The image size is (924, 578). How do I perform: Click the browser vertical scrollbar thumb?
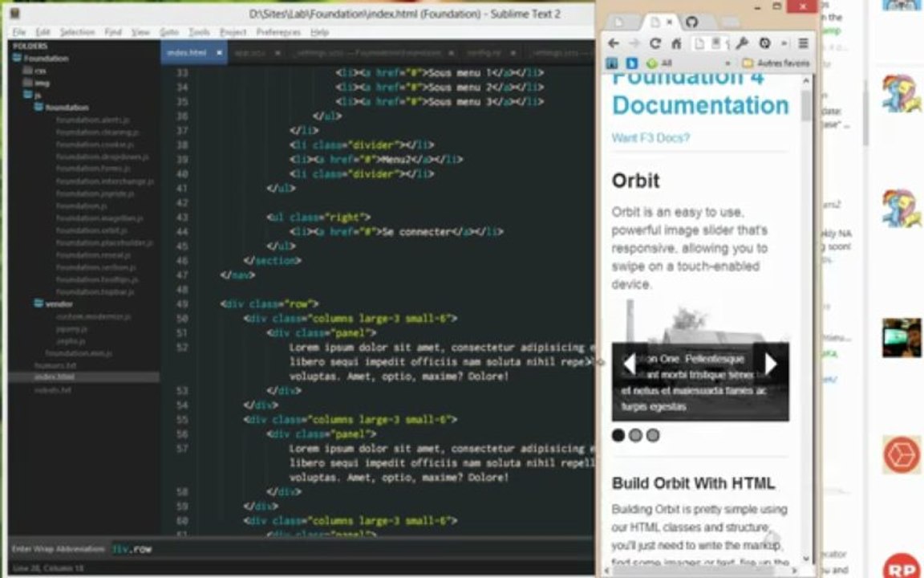tap(806, 105)
